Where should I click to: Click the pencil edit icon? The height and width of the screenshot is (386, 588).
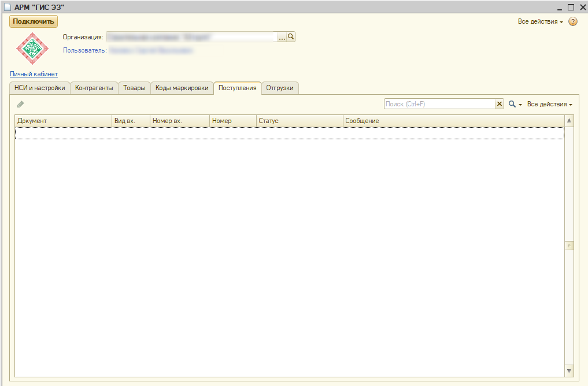click(21, 104)
